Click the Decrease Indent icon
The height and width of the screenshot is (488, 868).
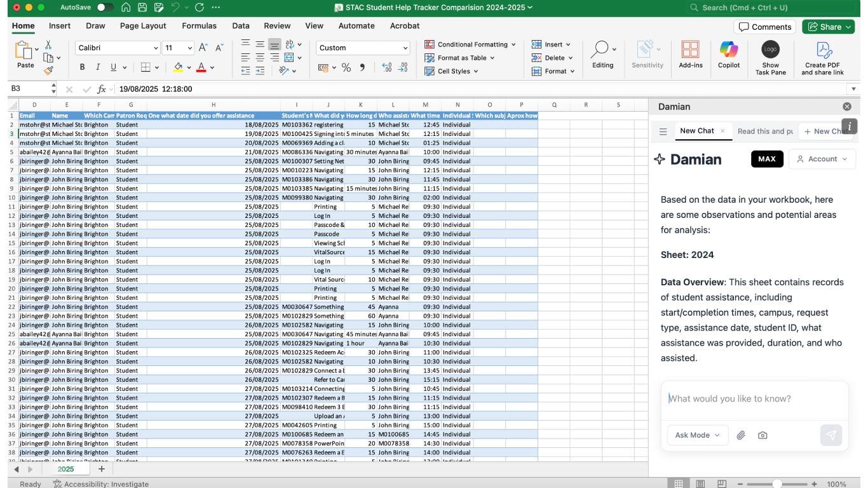(245, 71)
